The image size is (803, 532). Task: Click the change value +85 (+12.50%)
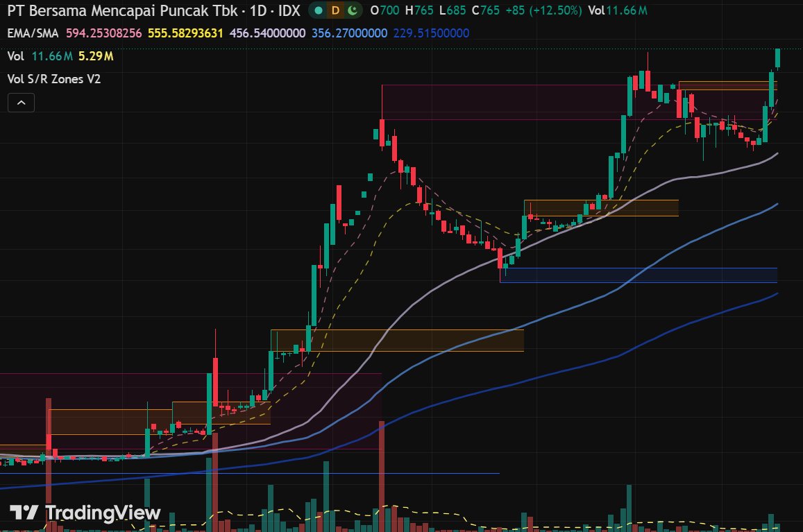[543, 10]
